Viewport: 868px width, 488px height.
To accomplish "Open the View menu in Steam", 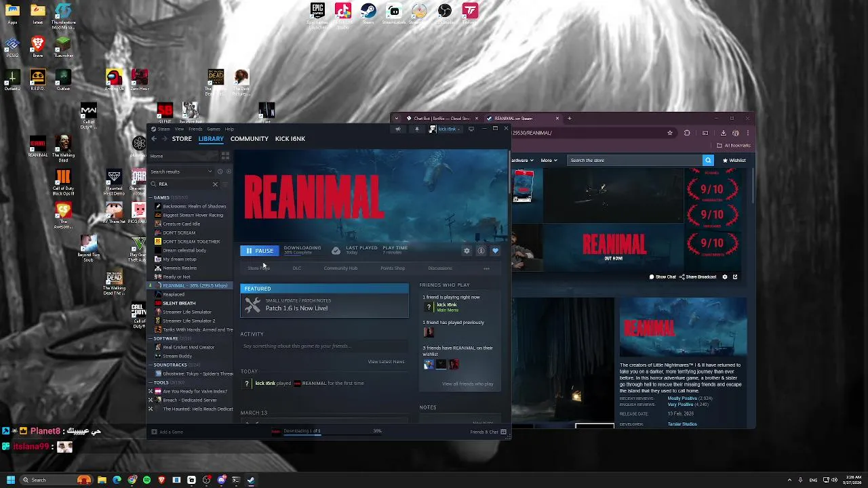I will click(x=179, y=129).
